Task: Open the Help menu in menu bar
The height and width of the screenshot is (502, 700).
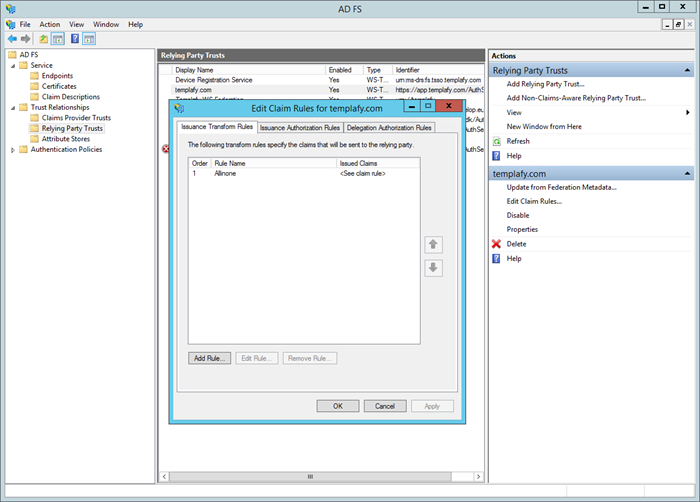Action: pyautogui.click(x=135, y=24)
